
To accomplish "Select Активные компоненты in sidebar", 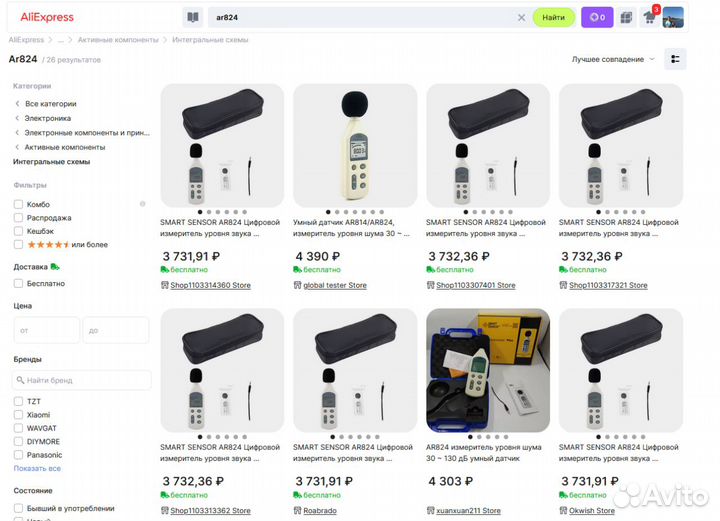I will coord(65,147).
